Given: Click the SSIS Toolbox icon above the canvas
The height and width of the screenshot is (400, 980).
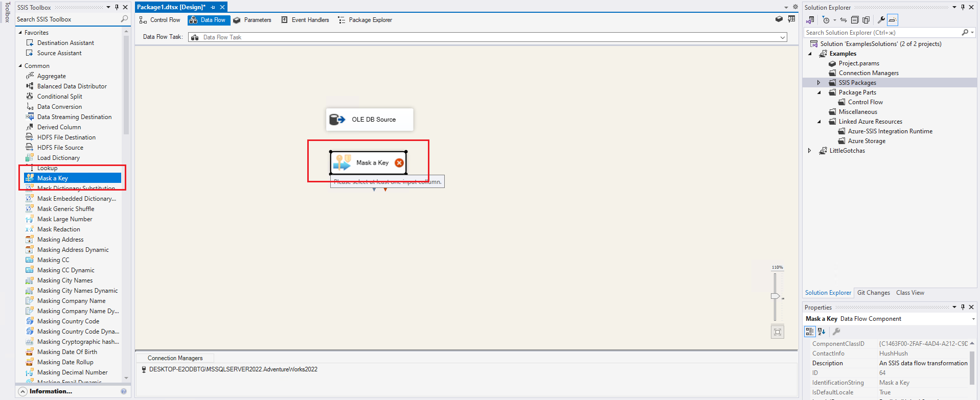Looking at the screenshot, I should point(779,19).
